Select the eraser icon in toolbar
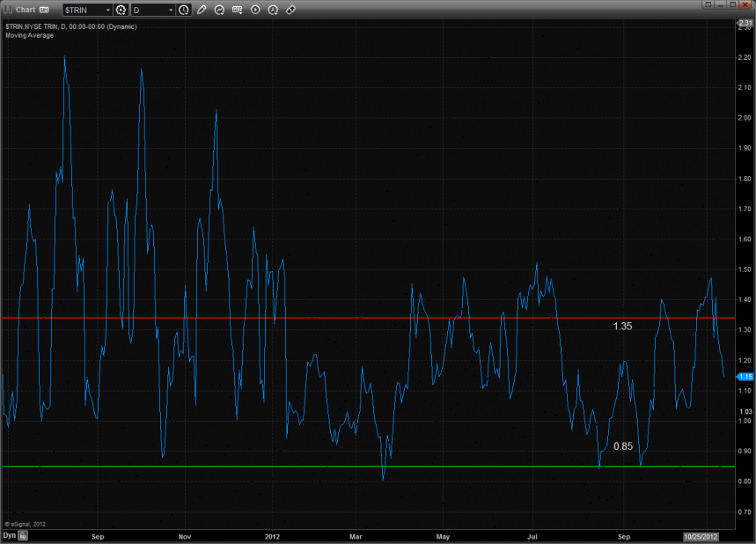This screenshot has width=756, height=544. pos(290,10)
